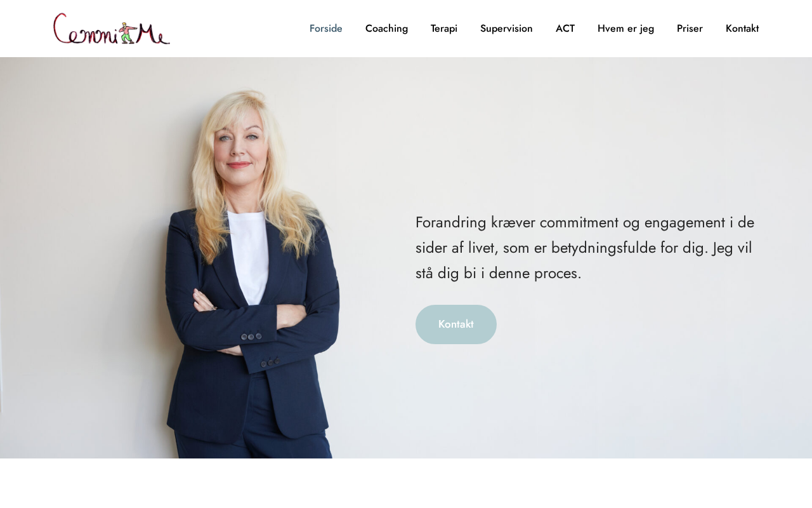The image size is (812, 508).
Task: Open the Forside menu item
Action: tap(326, 29)
